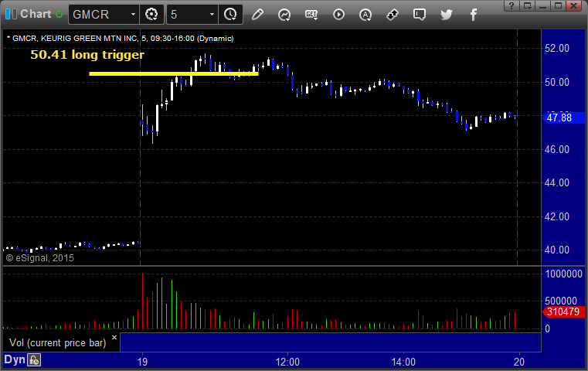588x371 pixels.
Task: Toggle the green symbol link circle
Action: click(59, 15)
